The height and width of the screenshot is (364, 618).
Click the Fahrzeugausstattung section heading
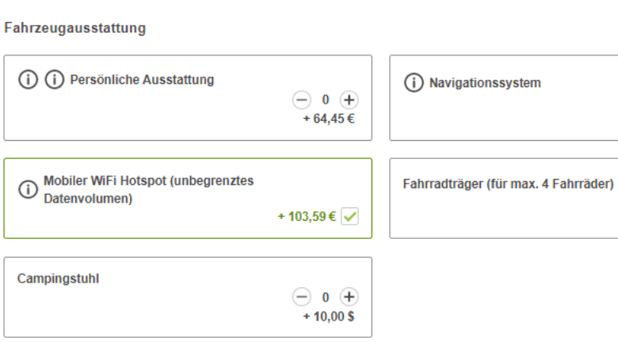pyautogui.click(x=75, y=28)
